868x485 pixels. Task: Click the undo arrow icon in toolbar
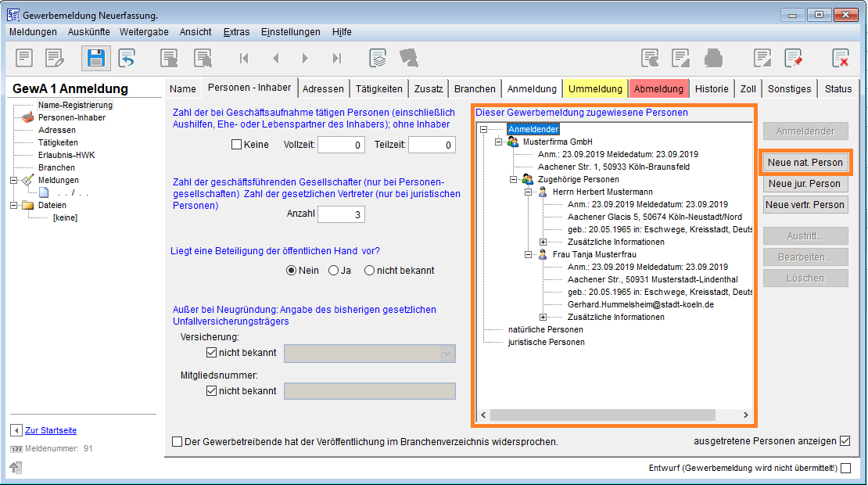(127, 58)
